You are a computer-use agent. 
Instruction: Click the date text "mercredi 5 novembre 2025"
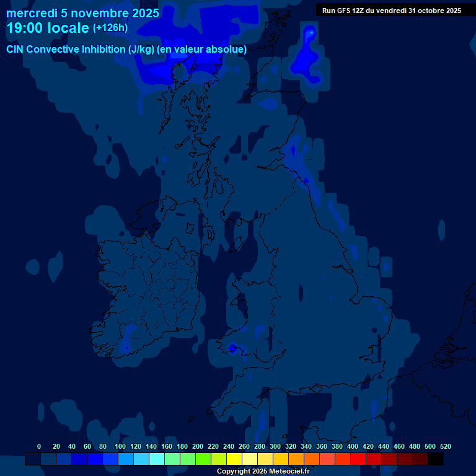[82, 14]
